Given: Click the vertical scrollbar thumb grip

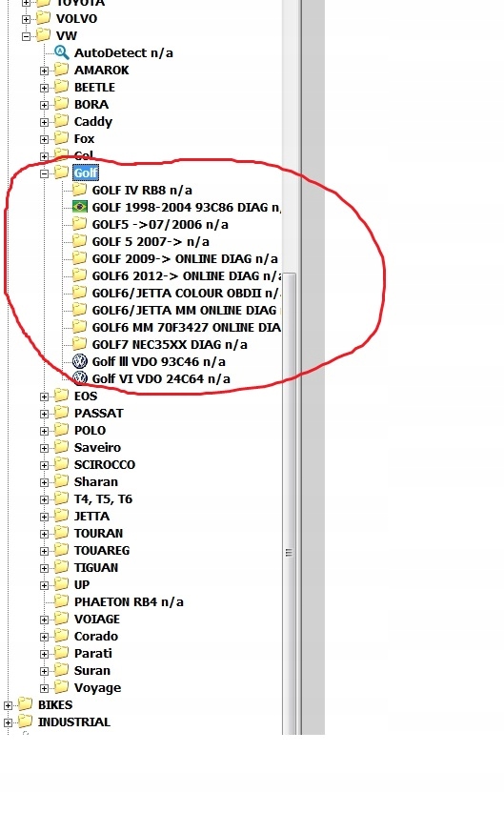Looking at the screenshot, I should pos(290,553).
